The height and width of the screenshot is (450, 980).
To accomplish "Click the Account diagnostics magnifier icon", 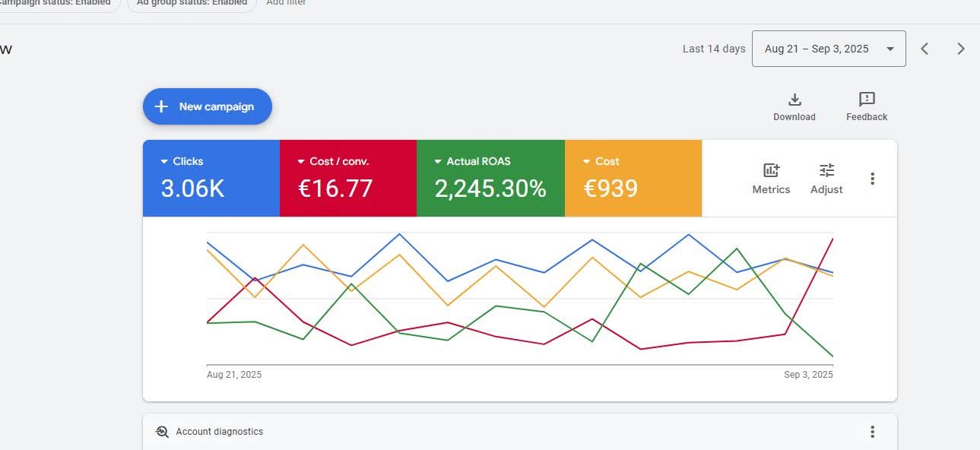I will (162, 432).
